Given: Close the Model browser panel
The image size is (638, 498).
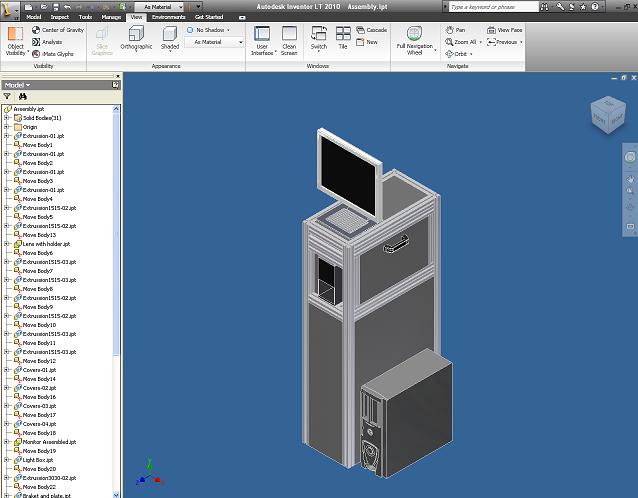Looking at the screenshot, I should (118, 76).
